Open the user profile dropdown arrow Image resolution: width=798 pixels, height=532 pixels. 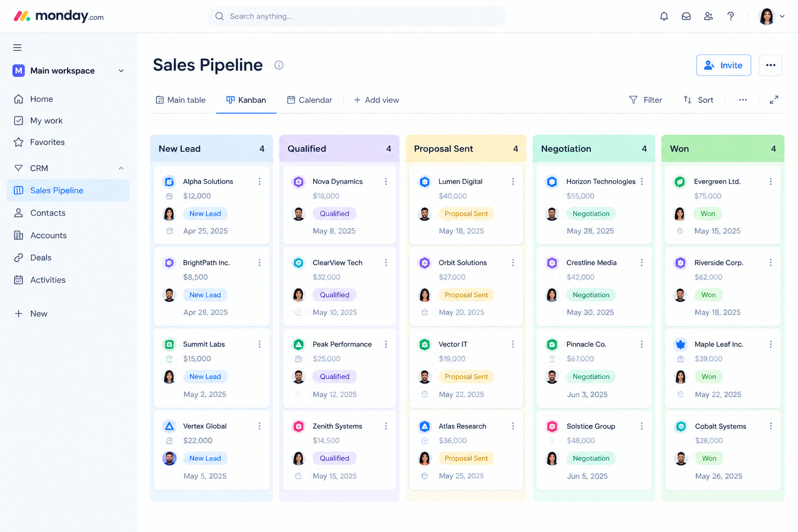point(782,16)
